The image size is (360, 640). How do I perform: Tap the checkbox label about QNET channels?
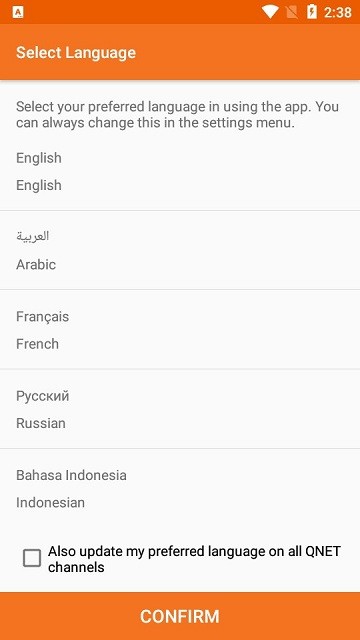(194, 559)
